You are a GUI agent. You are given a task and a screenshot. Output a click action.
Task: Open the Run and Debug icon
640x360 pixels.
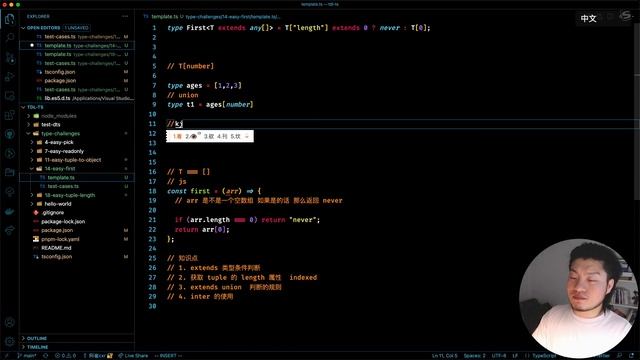pyautogui.click(x=9, y=77)
